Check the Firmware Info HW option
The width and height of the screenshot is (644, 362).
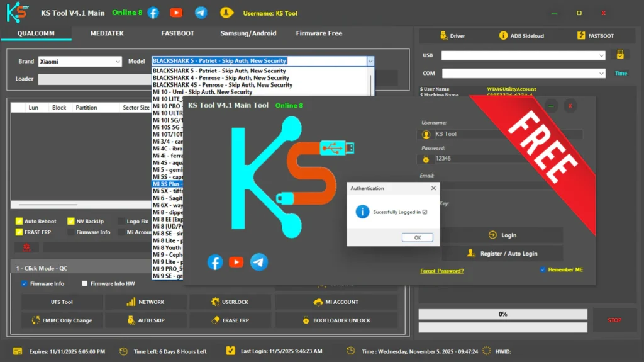pos(84,284)
